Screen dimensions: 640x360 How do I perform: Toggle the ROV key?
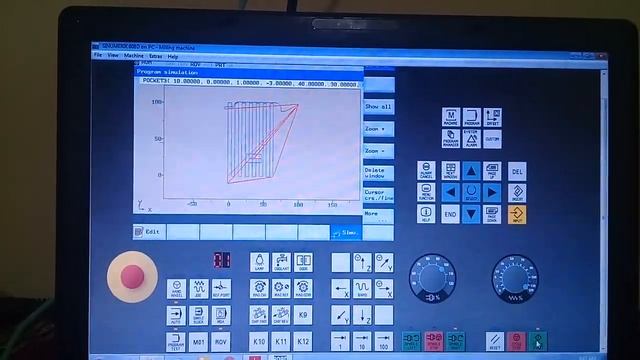tap(221, 341)
